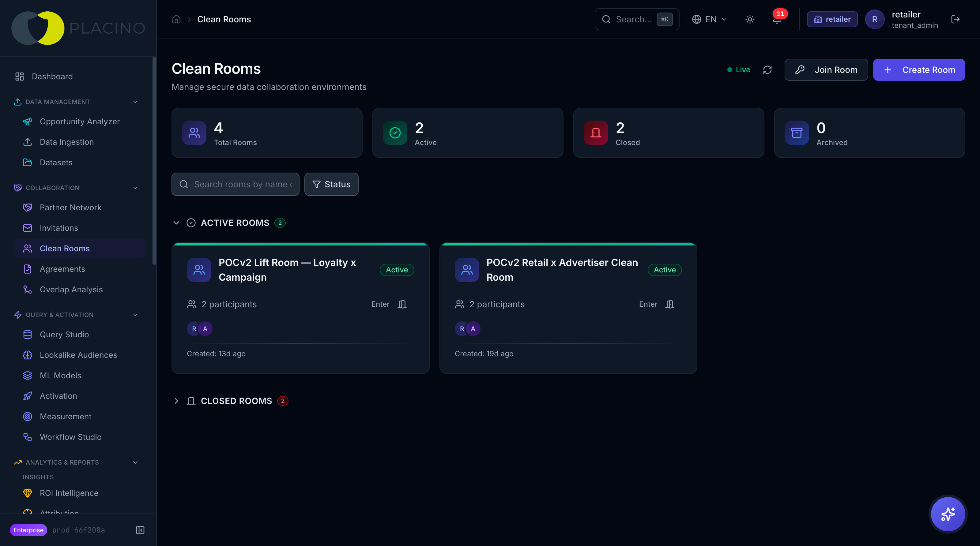Click the Closed Rooms door icon
The image size is (980, 546).
[191, 401]
